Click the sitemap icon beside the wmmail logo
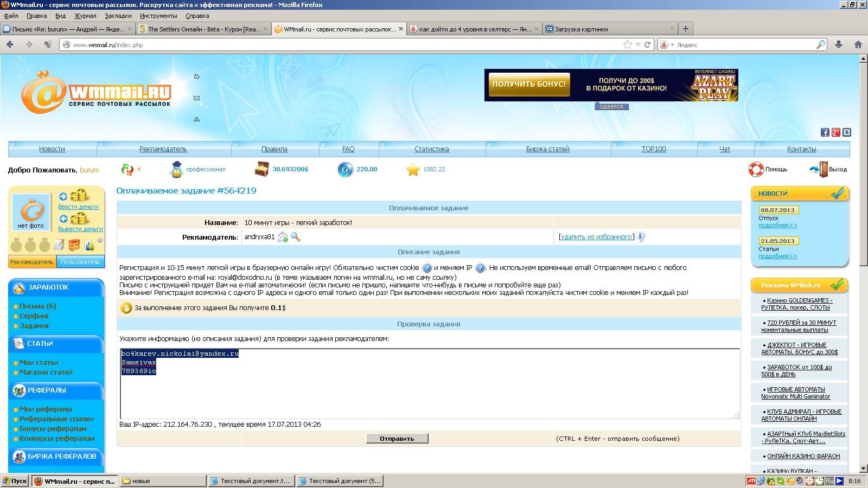Image resolution: width=868 pixels, height=488 pixels. [196, 119]
